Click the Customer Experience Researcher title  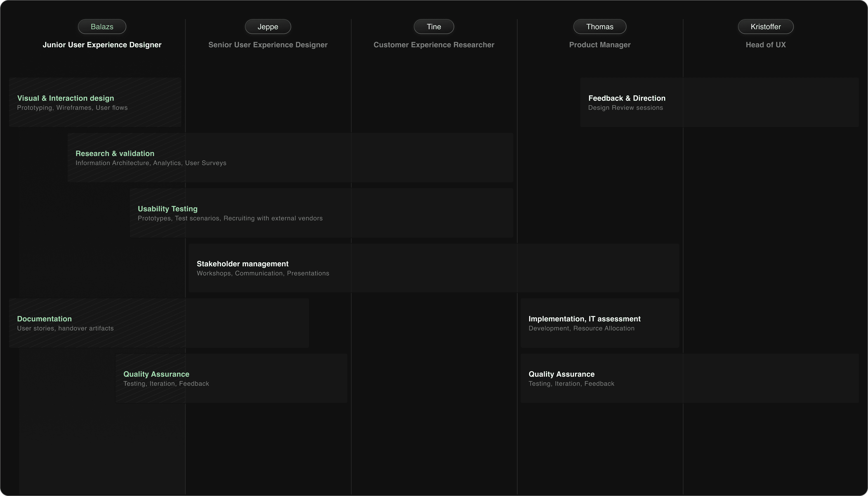coord(434,45)
